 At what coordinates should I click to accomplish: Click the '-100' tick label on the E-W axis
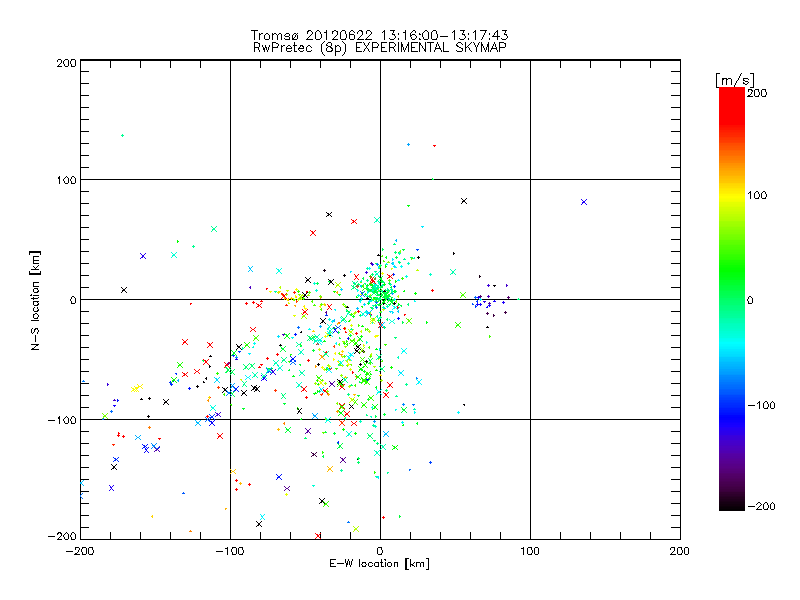point(230,551)
